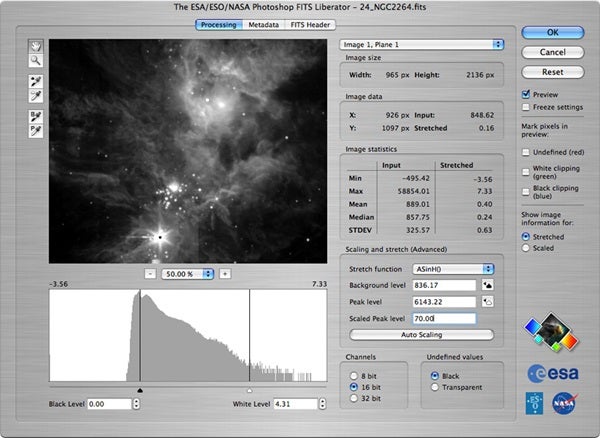Image resolution: width=600 pixels, height=438 pixels.
Task: Click auto peak level icon button
Action: tap(488, 302)
